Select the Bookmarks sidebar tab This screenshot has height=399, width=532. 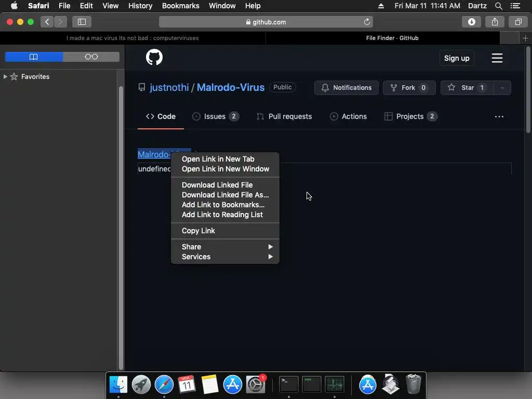pyautogui.click(x=34, y=57)
